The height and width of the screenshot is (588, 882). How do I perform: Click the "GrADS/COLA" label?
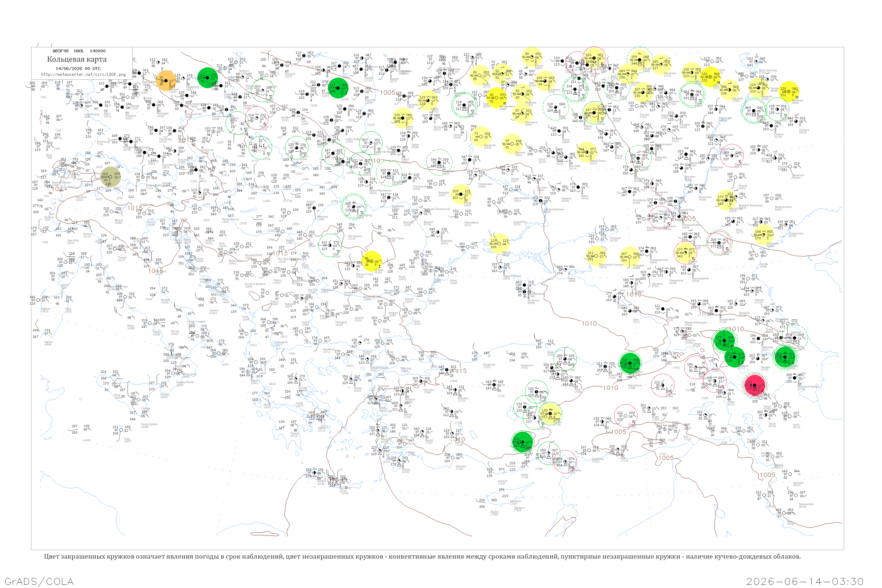point(39,581)
